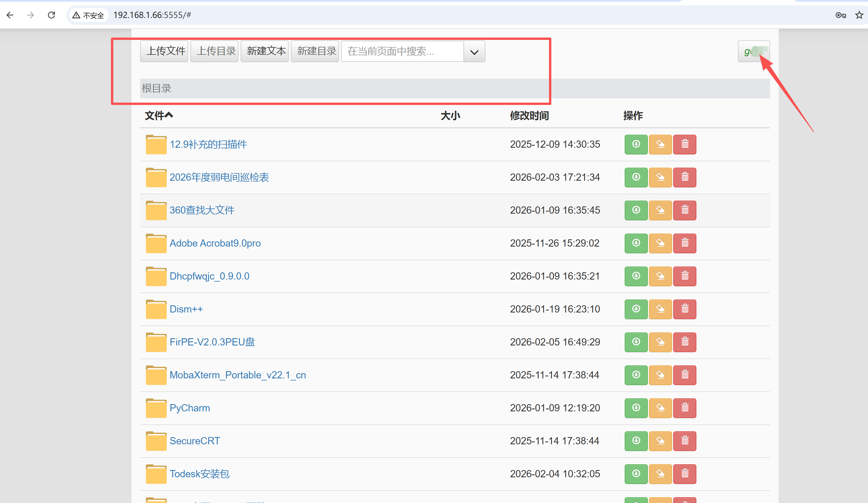Bookmark this page with star icon
This screenshot has width=868, height=503.
(859, 15)
